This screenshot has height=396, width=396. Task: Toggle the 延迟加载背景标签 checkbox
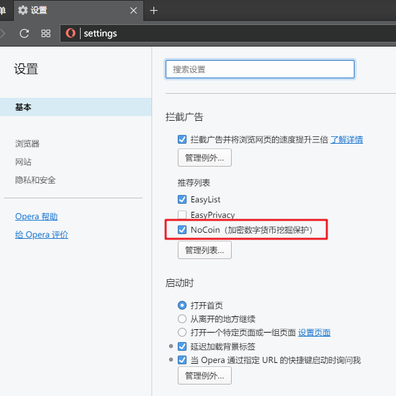tap(182, 346)
